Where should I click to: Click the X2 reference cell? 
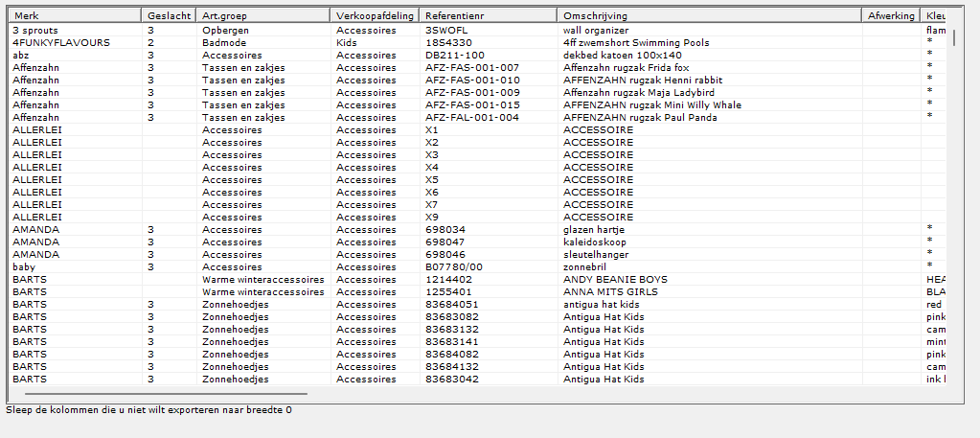click(432, 143)
